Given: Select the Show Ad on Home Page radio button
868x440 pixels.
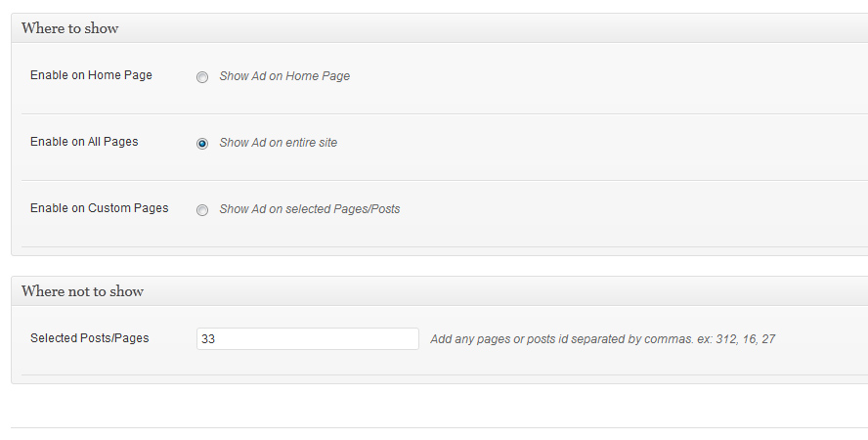Looking at the screenshot, I should click(x=202, y=77).
